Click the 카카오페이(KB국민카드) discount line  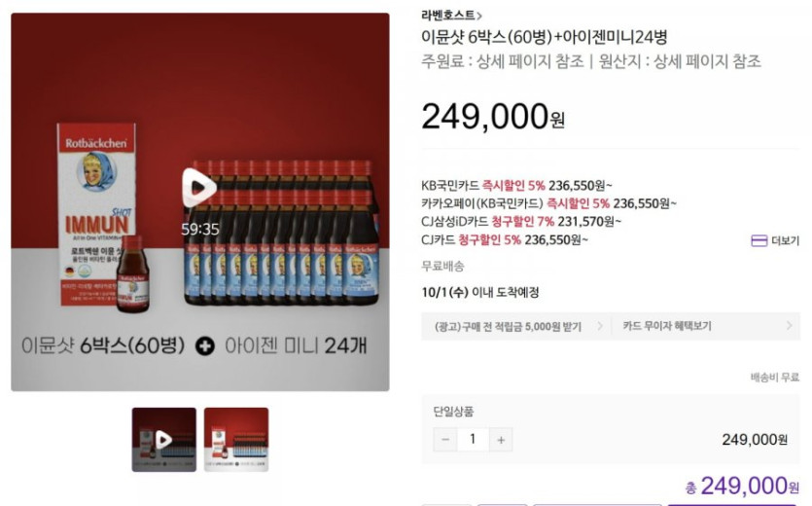point(548,203)
